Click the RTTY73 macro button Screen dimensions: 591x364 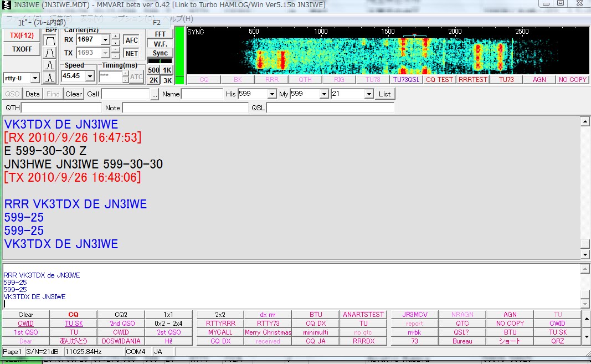click(x=268, y=324)
